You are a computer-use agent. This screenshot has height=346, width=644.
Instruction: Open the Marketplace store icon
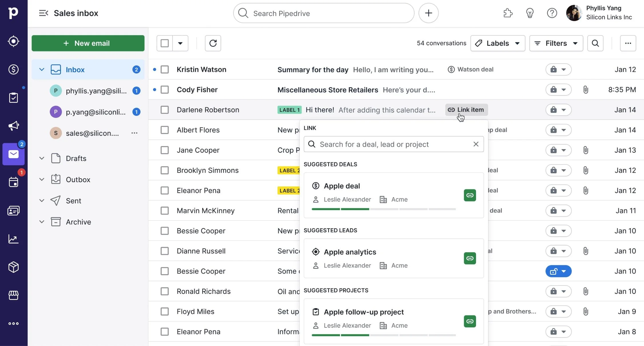[13, 295]
